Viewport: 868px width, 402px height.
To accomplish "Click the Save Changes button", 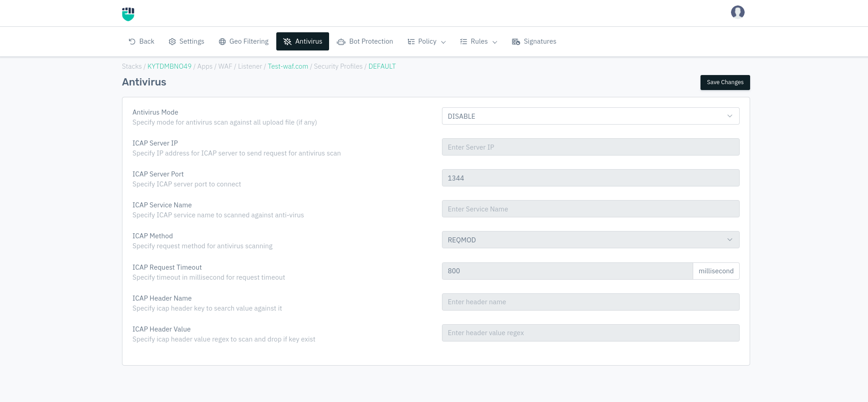I will [725, 82].
